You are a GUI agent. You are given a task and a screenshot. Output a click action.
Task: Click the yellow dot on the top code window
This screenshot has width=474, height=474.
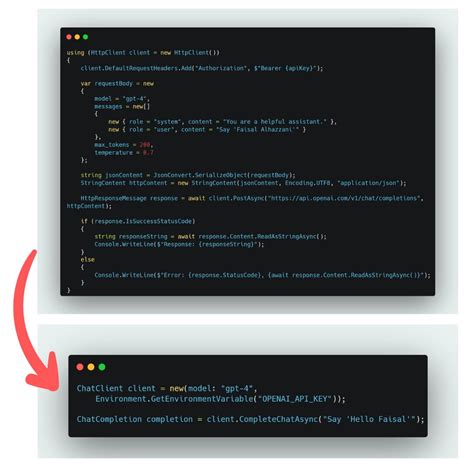pyautogui.click(x=77, y=37)
